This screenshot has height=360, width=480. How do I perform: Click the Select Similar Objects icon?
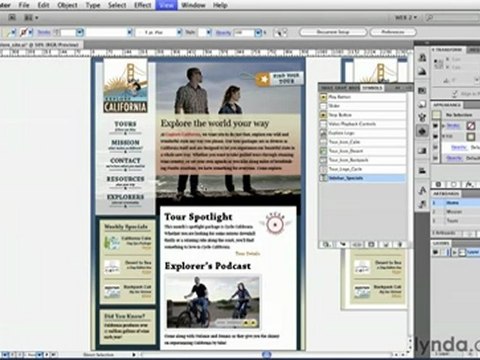click(x=280, y=32)
